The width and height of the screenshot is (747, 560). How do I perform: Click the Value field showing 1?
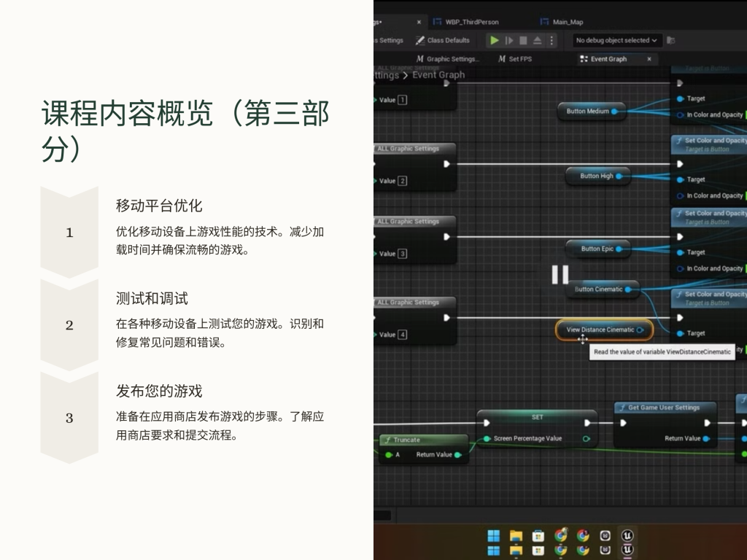click(x=403, y=100)
